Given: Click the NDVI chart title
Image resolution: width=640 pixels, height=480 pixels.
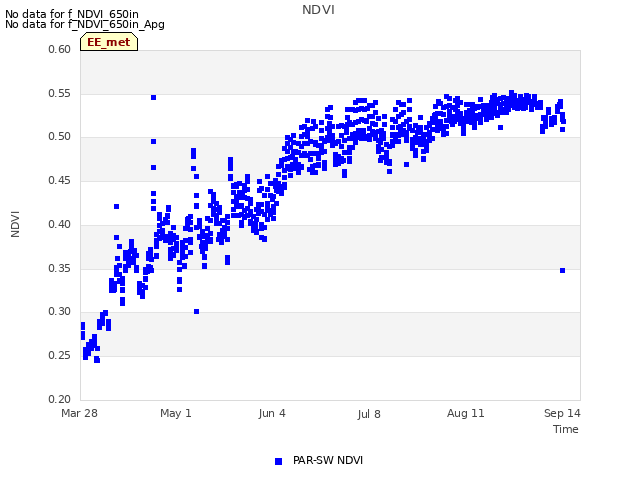Looking at the screenshot, I should (318, 10).
